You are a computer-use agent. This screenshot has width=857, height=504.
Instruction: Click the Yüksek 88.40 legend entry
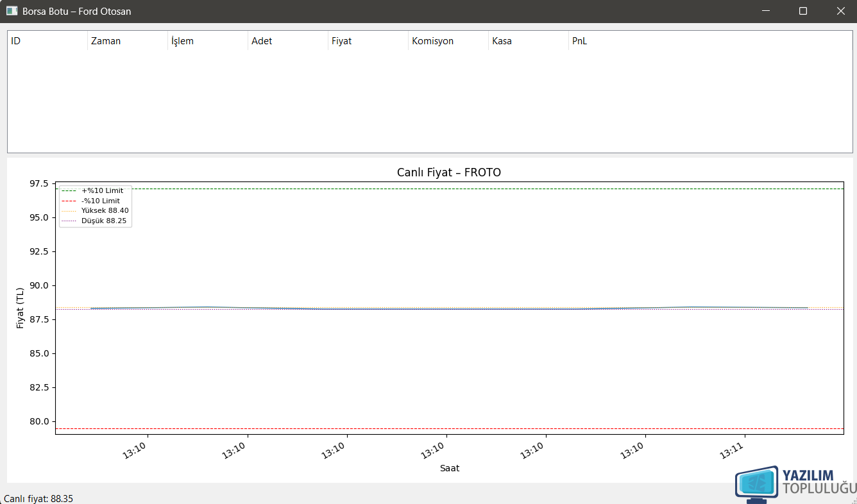pos(96,210)
